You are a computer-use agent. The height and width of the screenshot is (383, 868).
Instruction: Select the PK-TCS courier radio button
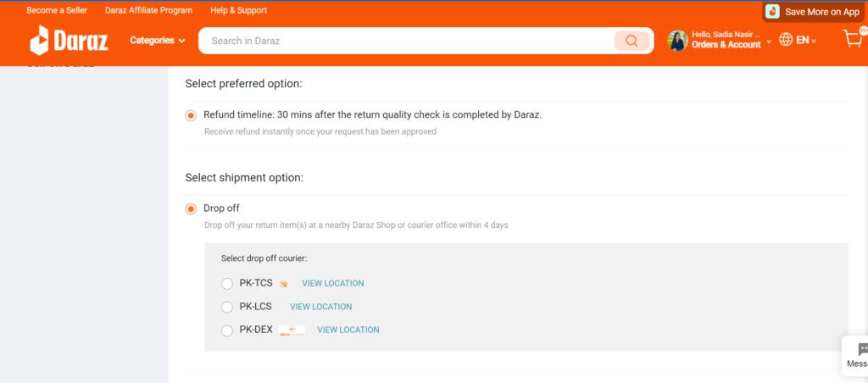[x=227, y=284]
